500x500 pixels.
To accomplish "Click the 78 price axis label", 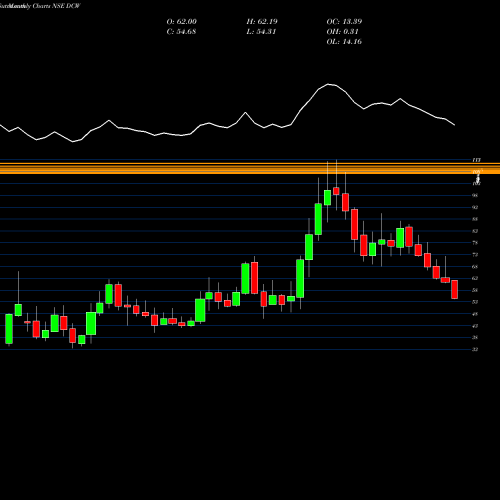I will click(x=475, y=243).
